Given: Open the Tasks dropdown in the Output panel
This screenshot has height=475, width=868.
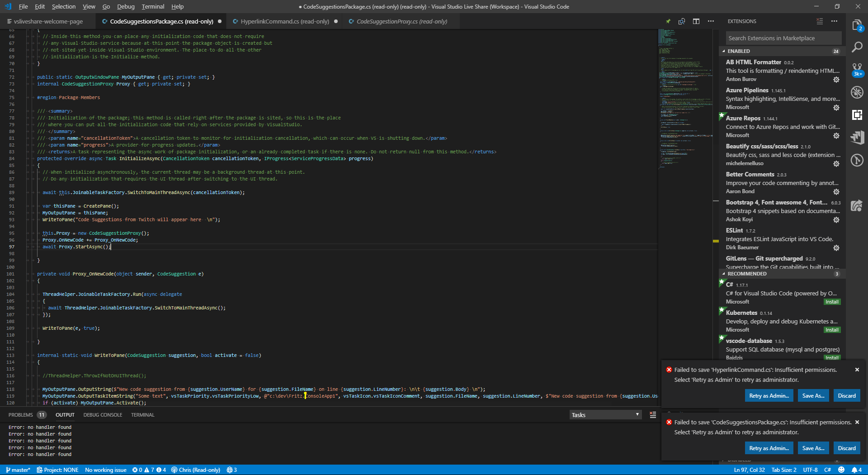Looking at the screenshot, I should (605, 414).
